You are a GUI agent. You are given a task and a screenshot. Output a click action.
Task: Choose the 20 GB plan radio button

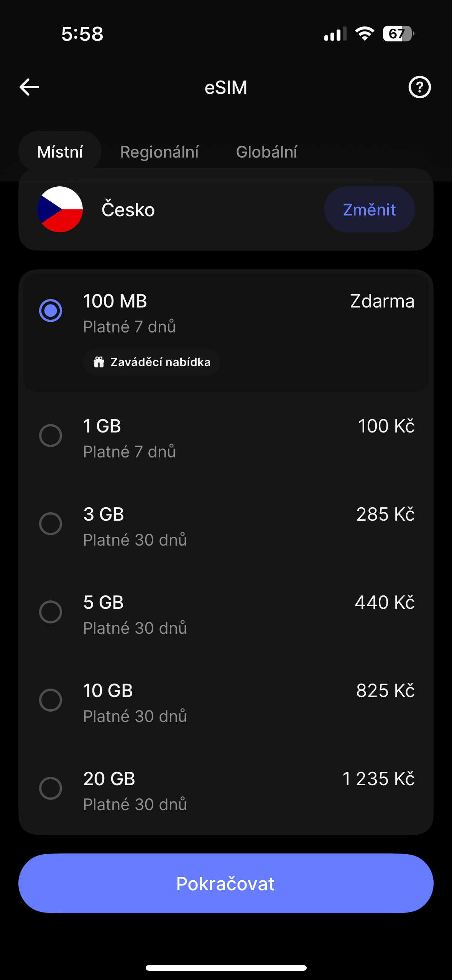tap(51, 788)
